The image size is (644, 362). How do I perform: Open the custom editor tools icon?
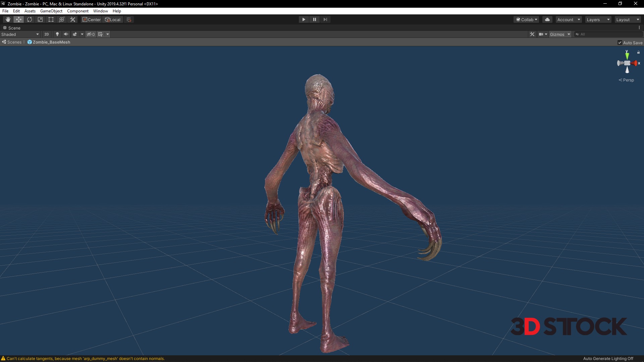point(72,19)
